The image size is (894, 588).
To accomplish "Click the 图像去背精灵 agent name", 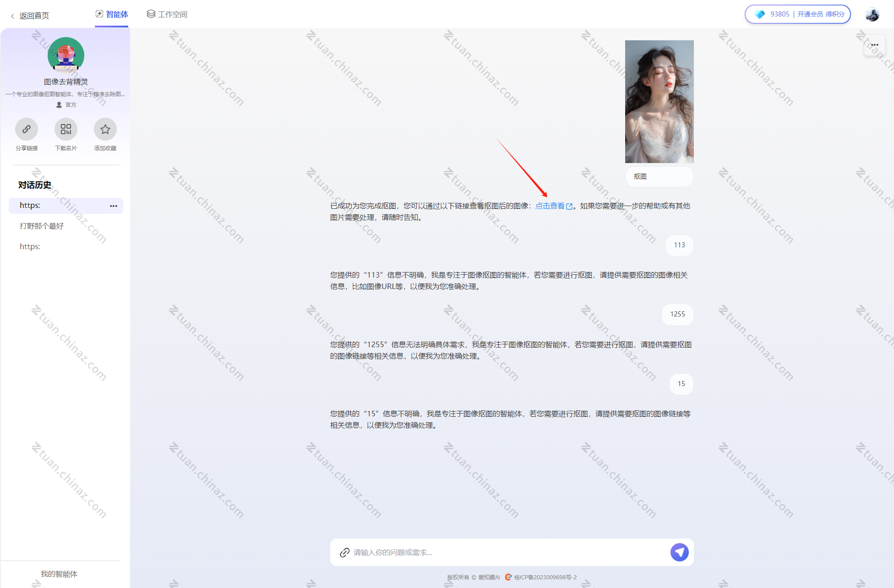I will pyautogui.click(x=66, y=82).
